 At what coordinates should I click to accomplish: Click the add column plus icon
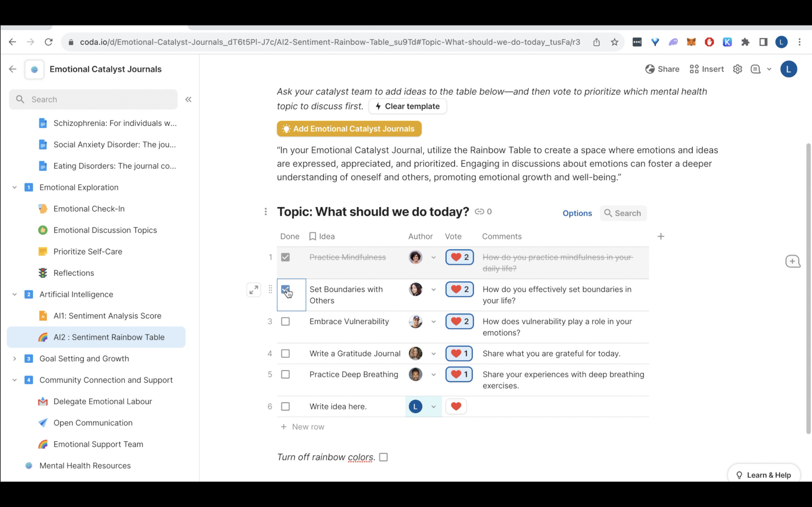[x=661, y=236]
